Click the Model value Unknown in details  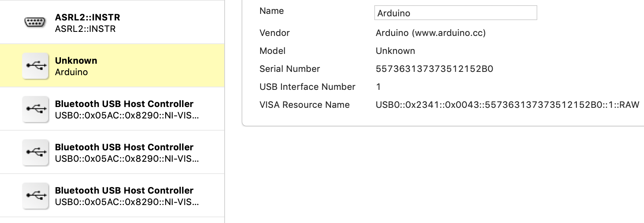click(x=395, y=51)
